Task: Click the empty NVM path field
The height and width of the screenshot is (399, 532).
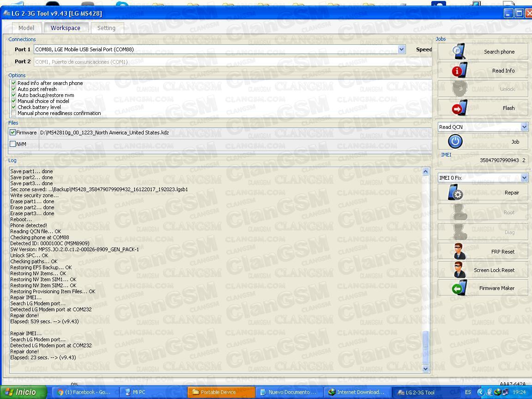Action: (x=235, y=144)
